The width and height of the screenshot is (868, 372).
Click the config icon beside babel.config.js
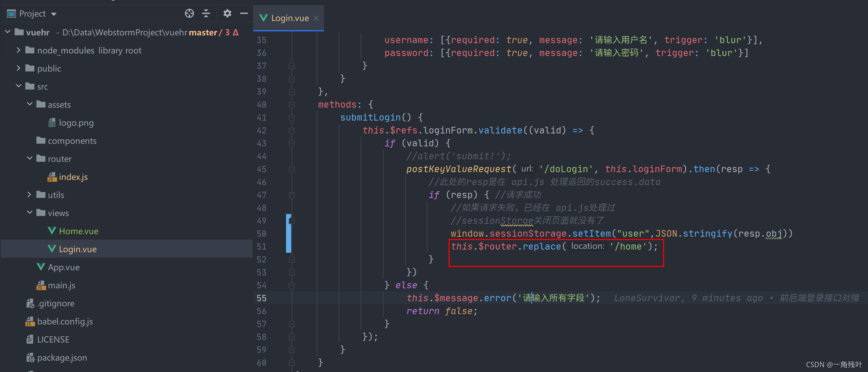30,321
